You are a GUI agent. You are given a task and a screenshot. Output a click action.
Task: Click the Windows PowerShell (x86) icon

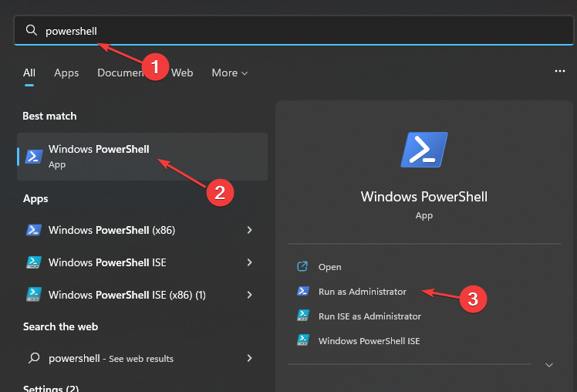[x=34, y=230]
